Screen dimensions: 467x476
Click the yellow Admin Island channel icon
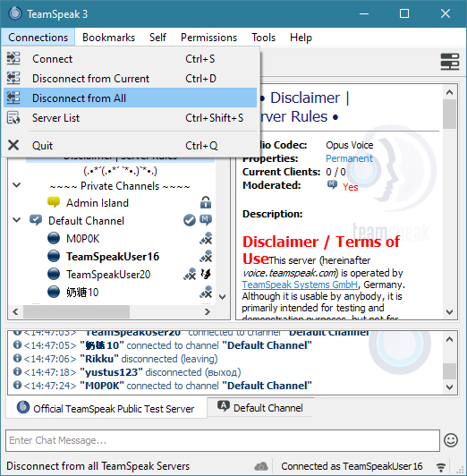tap(54, 202)
